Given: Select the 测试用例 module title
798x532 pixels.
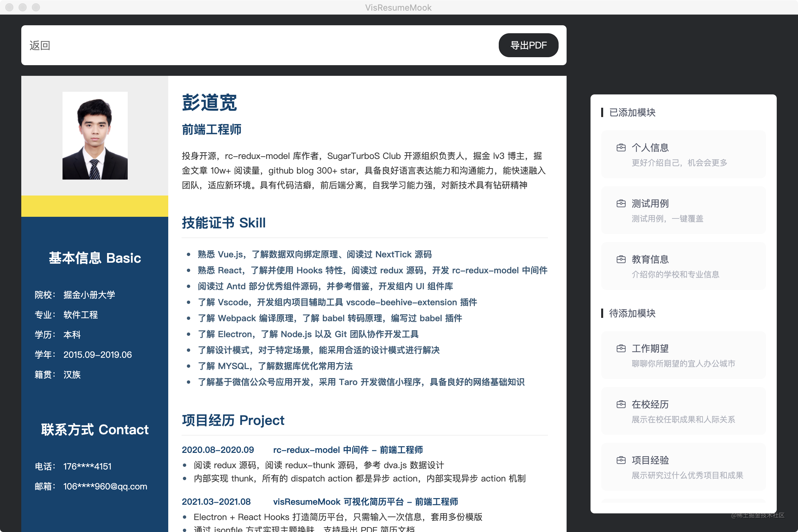Looking at the screenshot, I should [650, 203].
